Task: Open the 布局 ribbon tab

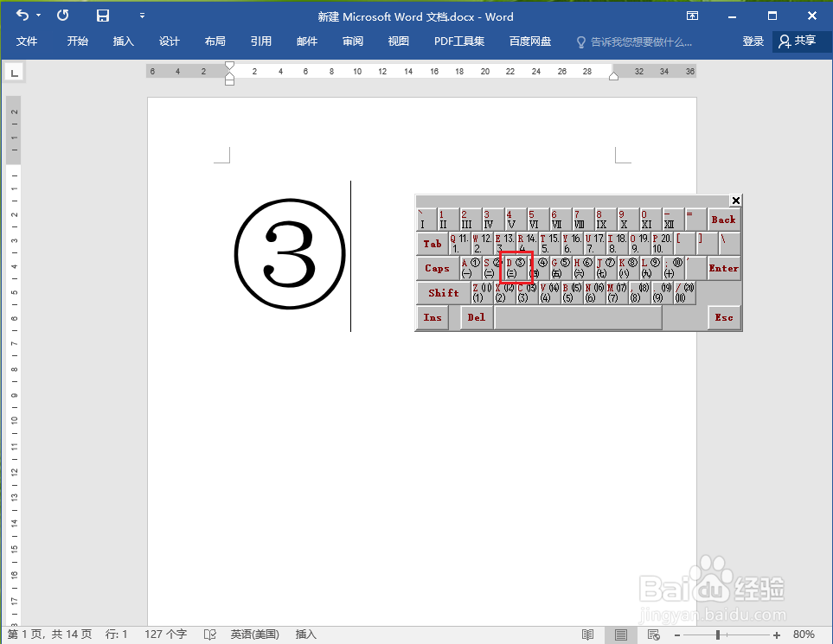Action: 215,41
